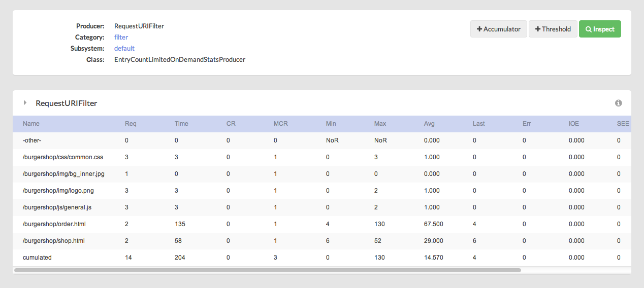This screenshot has width=644, height=288.
Task: Sort by Time column header
Action: pyautogui.click(x=181, y=124)
